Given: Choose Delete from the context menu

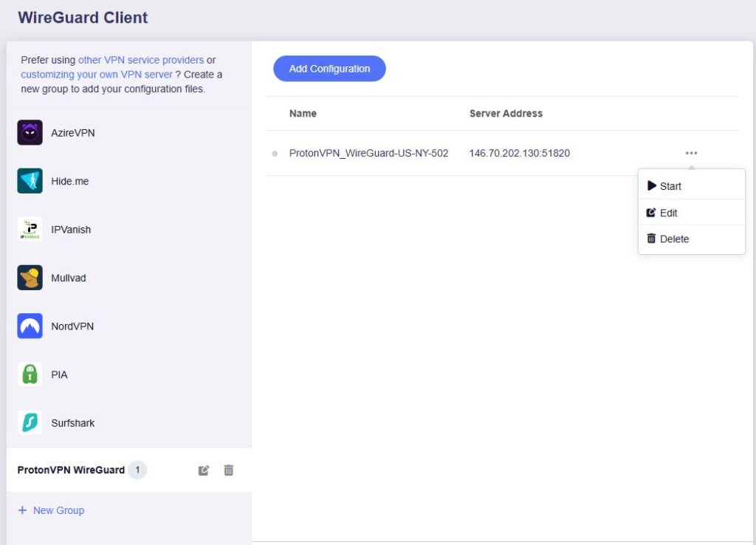Looking at the screenshot, I should point(673,239).
